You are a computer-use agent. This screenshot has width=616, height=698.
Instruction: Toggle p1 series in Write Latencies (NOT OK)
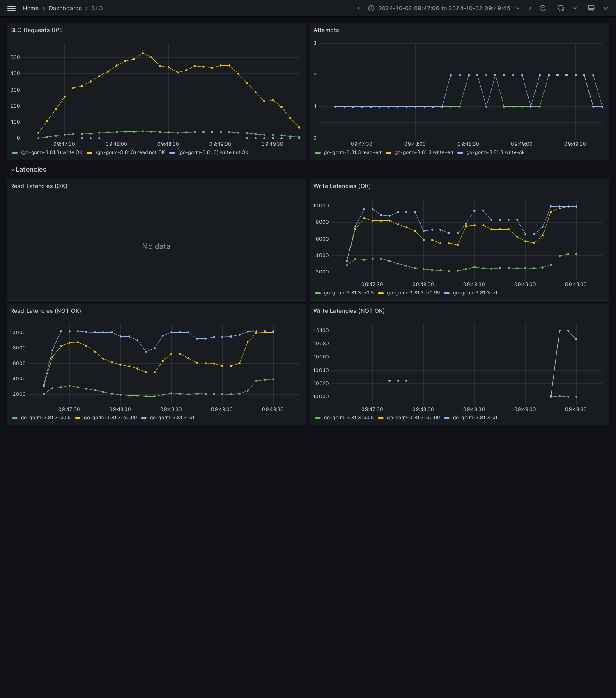[475, 418]
